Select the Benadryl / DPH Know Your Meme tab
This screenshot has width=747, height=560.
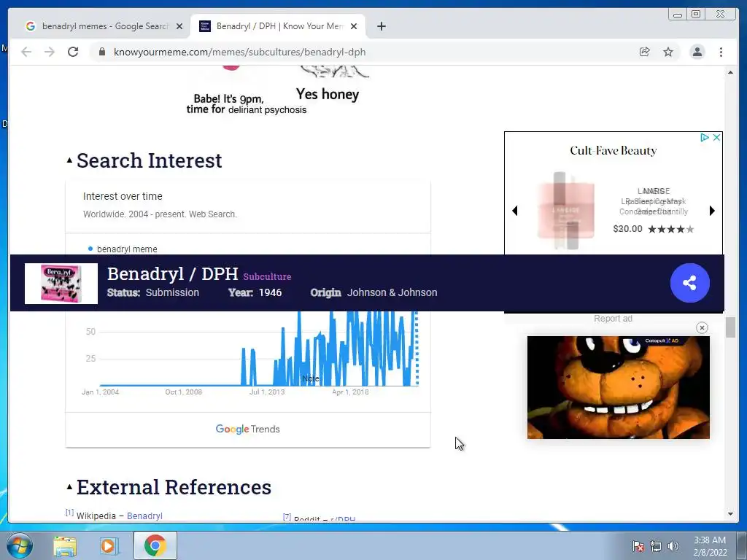tap(278, 26)
